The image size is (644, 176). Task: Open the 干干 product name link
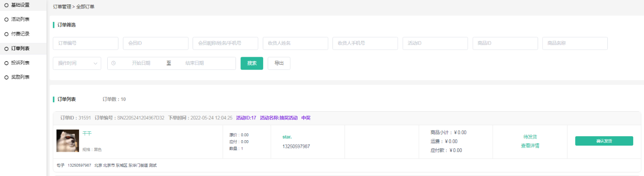(x=87, y=134)
